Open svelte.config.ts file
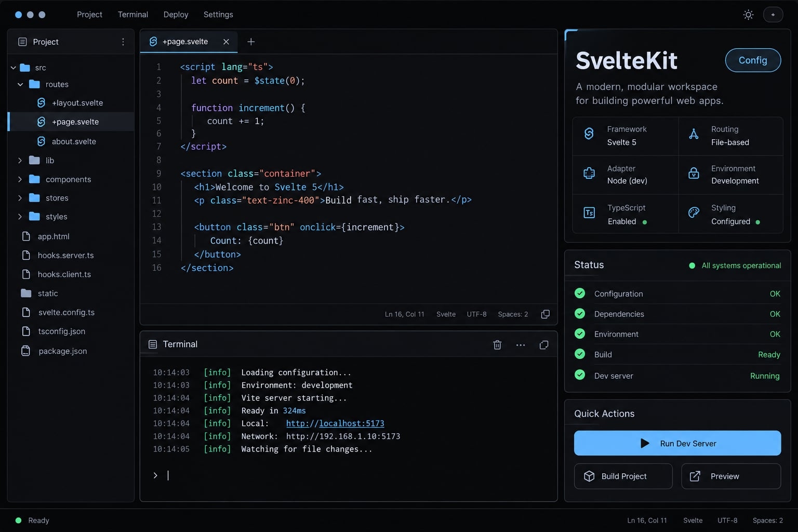This screenshot has width=798, height=532. click(x=71, y=312)
